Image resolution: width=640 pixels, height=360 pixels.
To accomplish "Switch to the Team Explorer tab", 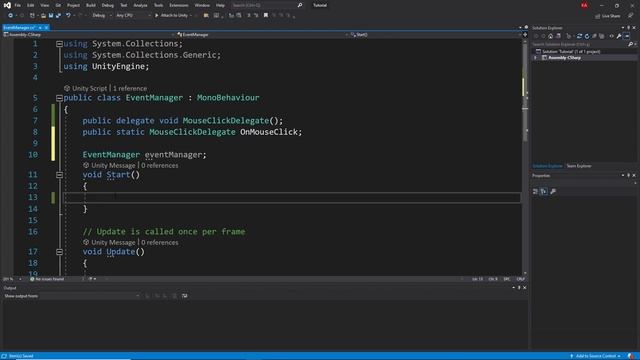I will [579, 166].
